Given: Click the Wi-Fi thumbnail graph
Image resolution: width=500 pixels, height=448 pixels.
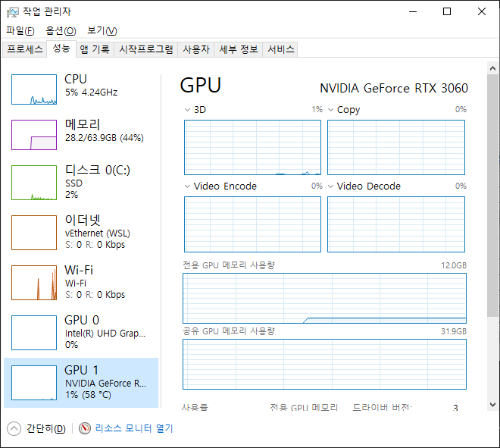Looking at the screenshot, I should click(34, 283).
